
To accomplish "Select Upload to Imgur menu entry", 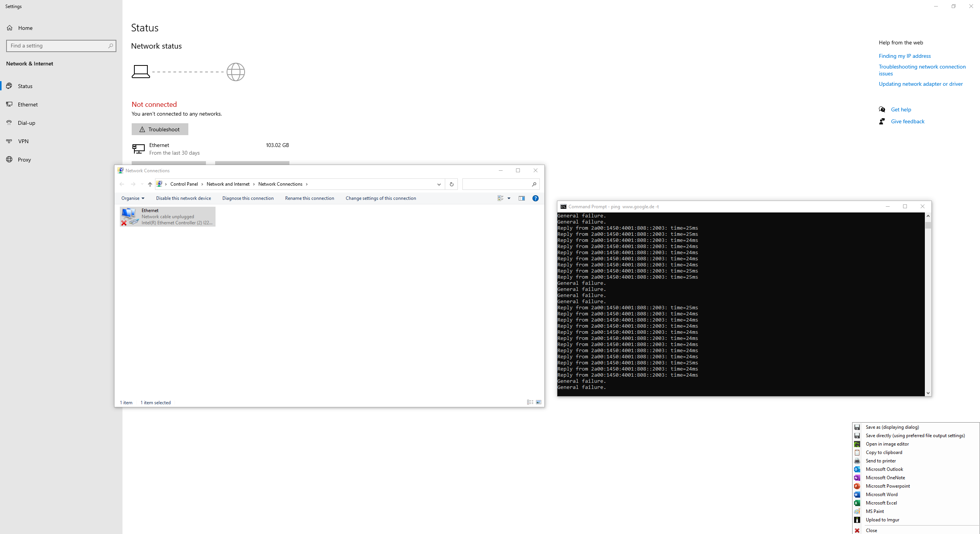I will [x=882, y=520].
